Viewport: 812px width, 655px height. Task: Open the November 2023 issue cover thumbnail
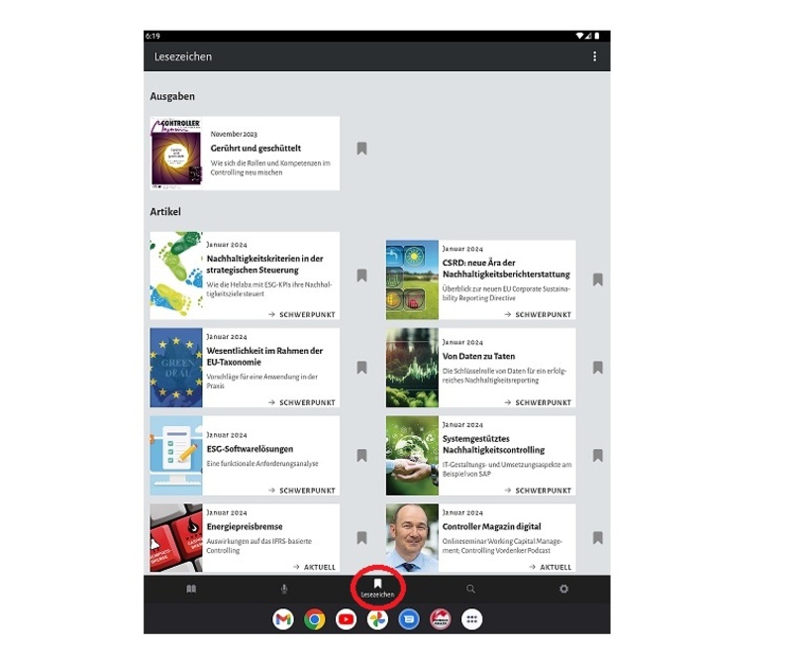(x=176, y=154)
